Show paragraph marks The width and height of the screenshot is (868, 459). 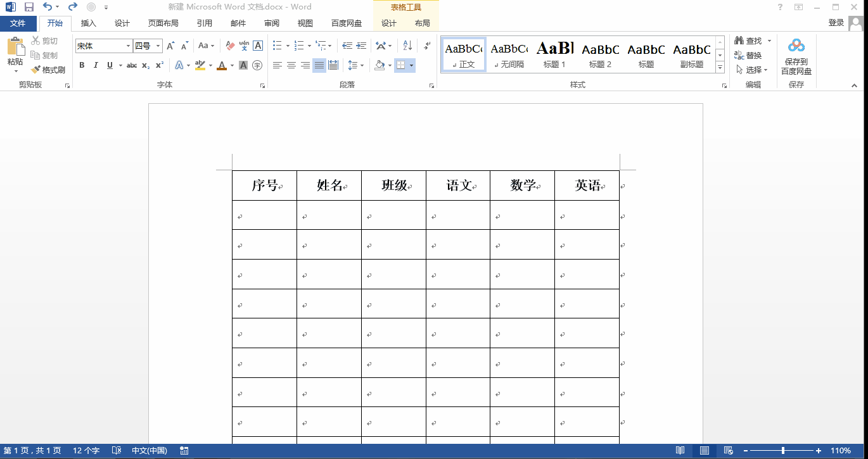click(x=426, y=46)
